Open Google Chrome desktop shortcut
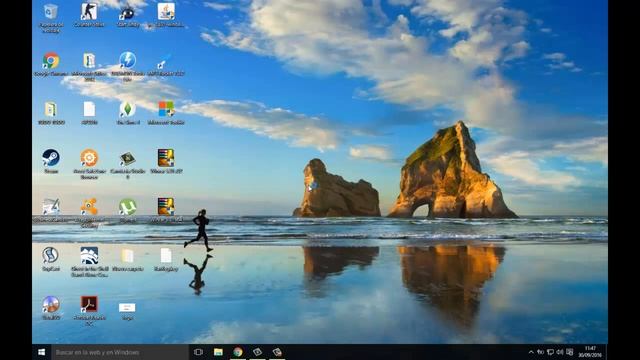The height and width of the screenshot is (360, 640). click(x=51, y=61)
